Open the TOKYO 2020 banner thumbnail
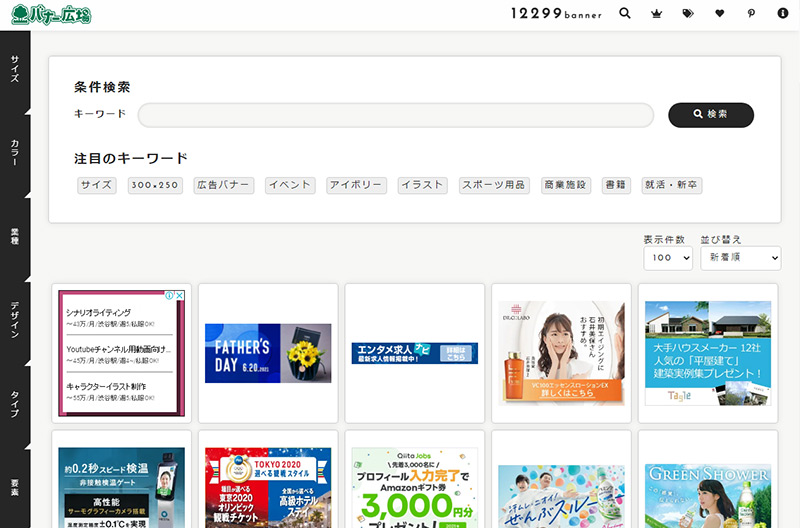800x528 pixels. click(x=268, y=488)
